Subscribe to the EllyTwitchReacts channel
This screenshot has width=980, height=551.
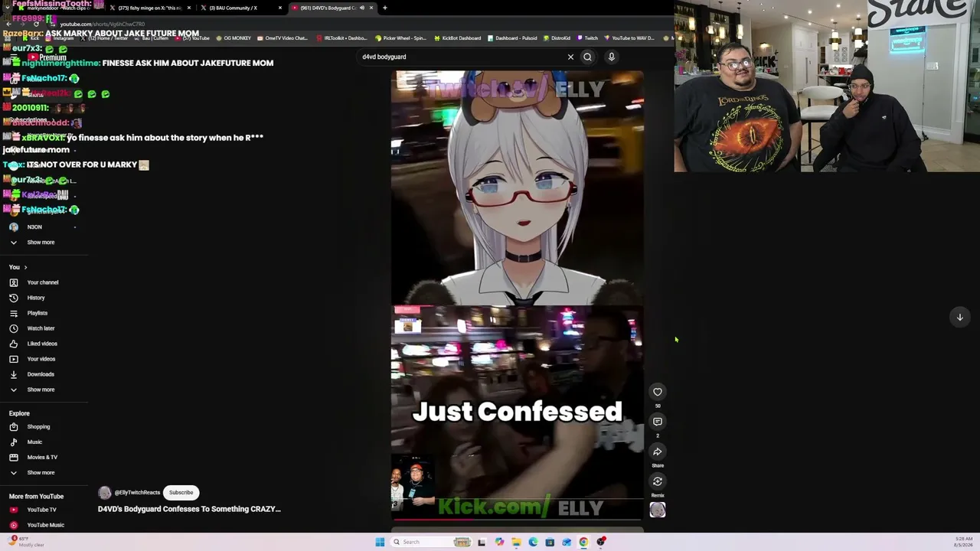point(181,493)
